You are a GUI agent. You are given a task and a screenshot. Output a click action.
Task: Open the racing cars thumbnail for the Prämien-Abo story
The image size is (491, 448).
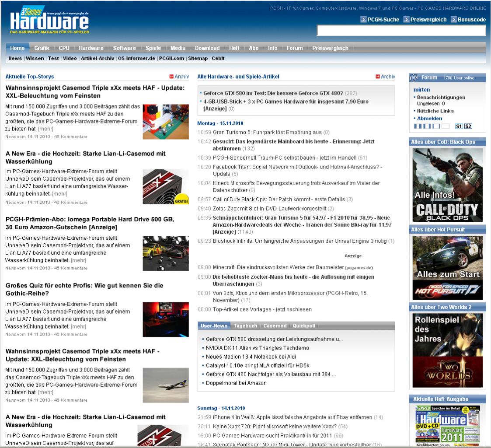pyautogui.click(x=166, y=253)
